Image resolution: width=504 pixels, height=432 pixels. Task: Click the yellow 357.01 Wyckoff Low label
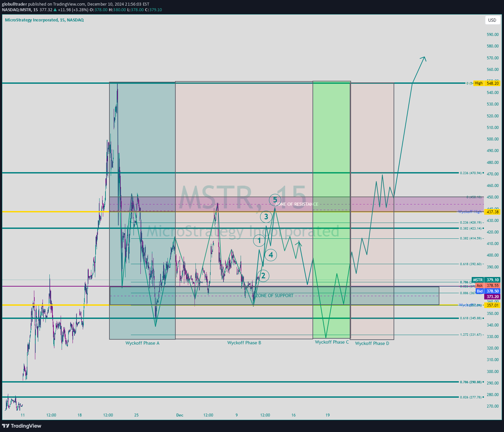click(491, 305)
